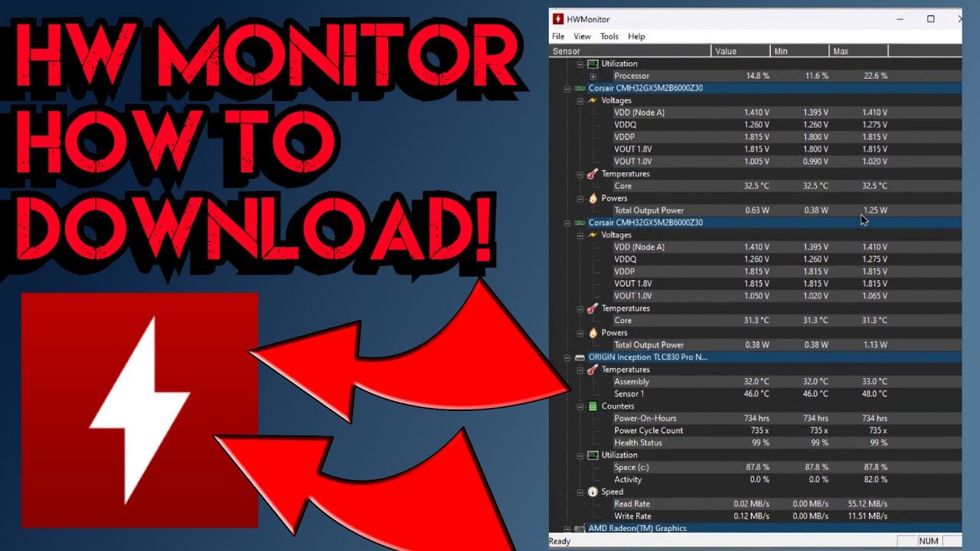Click the 22.6 % processor max value
Viewport: 980px width, 551px height.
(874, 76)
